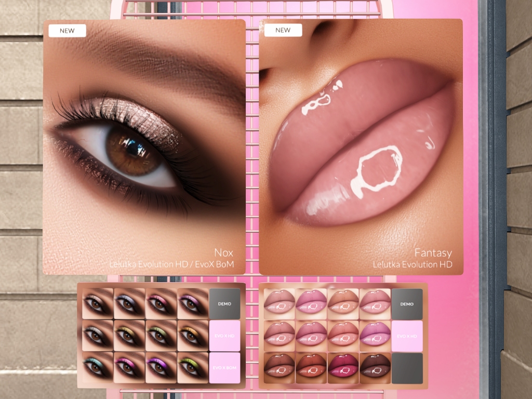Select the yellow gold eyeshadow swatch
The width and height of the screenshot is (532, 399).
(129, 336)
